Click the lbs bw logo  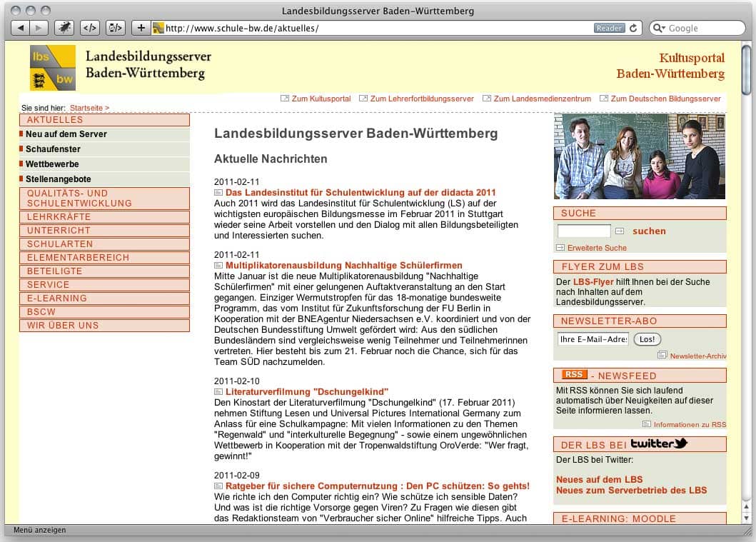53,68
